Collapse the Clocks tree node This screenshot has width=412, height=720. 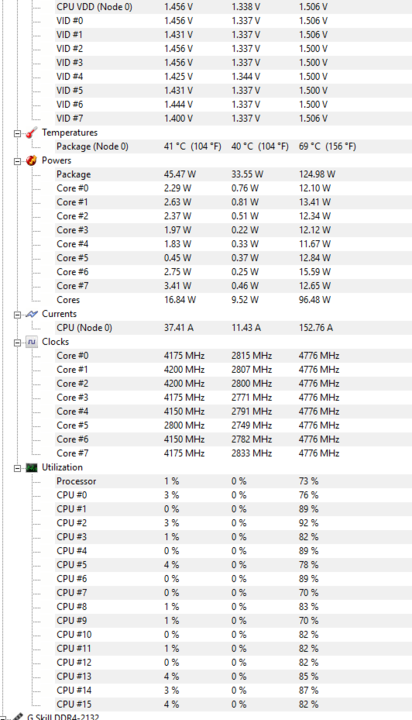[17, 343]
